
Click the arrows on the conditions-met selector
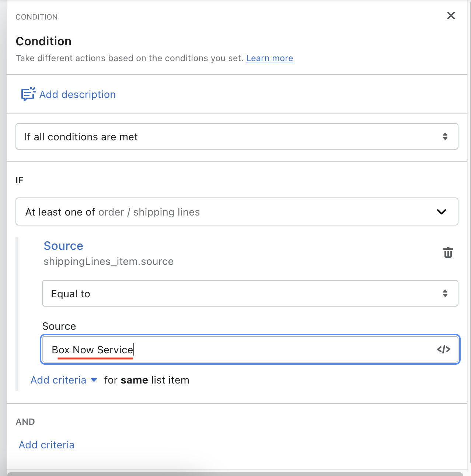tap(445, 137)
